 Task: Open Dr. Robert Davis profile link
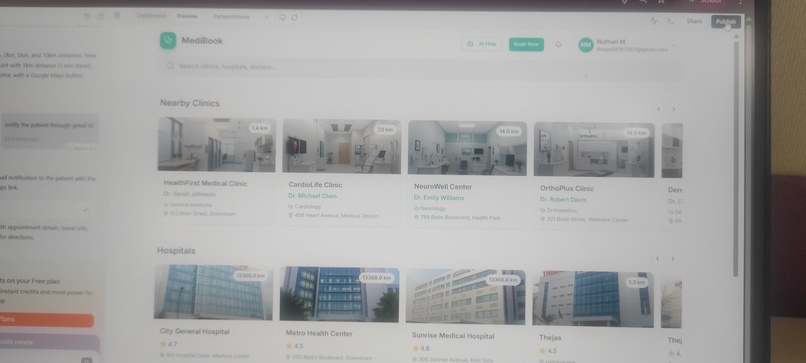(x=563, y=199)
